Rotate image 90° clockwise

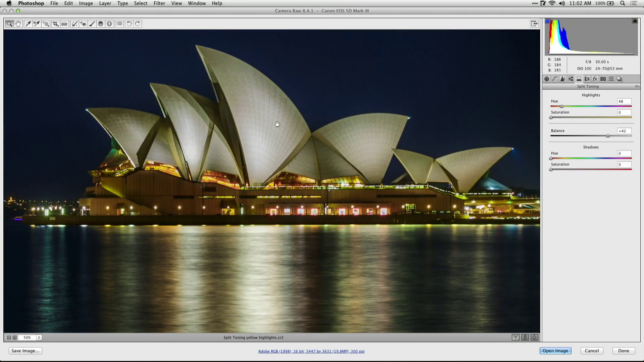(x=138, y=24)
